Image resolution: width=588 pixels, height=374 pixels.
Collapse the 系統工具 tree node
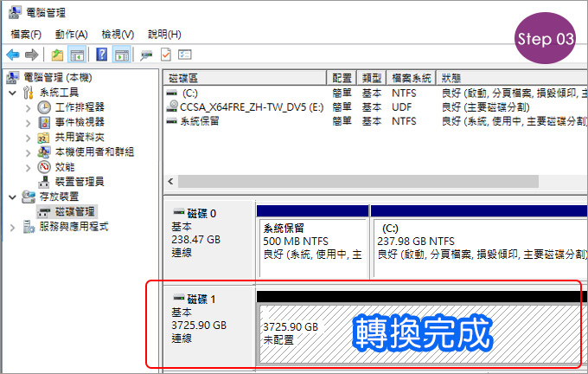coord(13,93)
